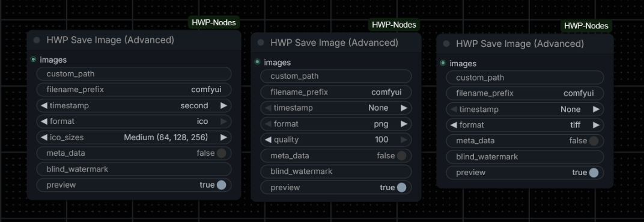Click the right arrow of timestamp set to second

pos(224,106)
